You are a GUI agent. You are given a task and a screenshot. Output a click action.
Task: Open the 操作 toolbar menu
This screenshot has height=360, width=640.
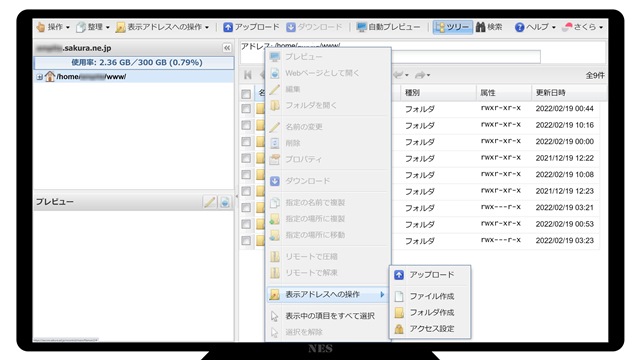pyautogui.click(x=53, y=27)
